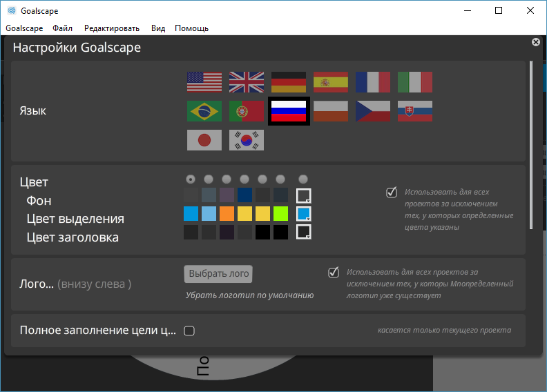Image resolution: width=547 pixels, height=392 pixels.
Task: Select the Japanese flag language
Action: point(204,140)
